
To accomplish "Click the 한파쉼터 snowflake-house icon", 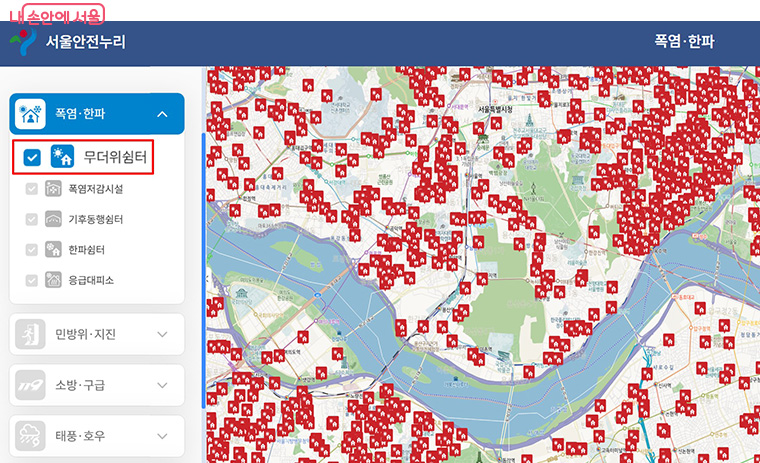I will point(53,250).
